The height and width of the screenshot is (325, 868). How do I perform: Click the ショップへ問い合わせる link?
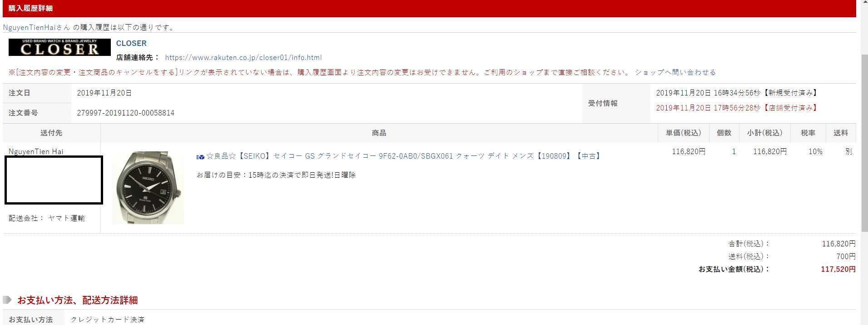pyautogui.click(x=675, y=72)
